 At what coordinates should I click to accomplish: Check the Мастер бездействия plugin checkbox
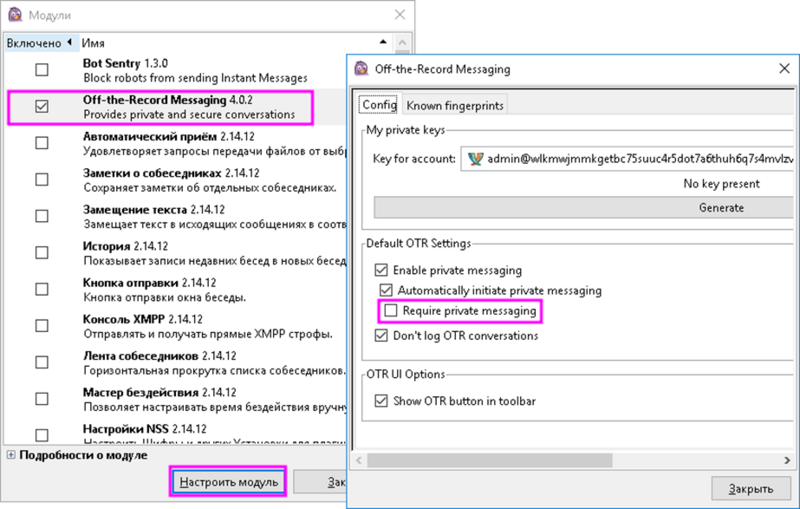(42, 399)
